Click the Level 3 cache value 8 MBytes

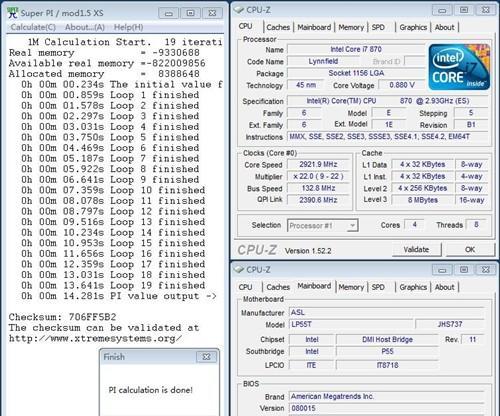[x=423, y=200]
